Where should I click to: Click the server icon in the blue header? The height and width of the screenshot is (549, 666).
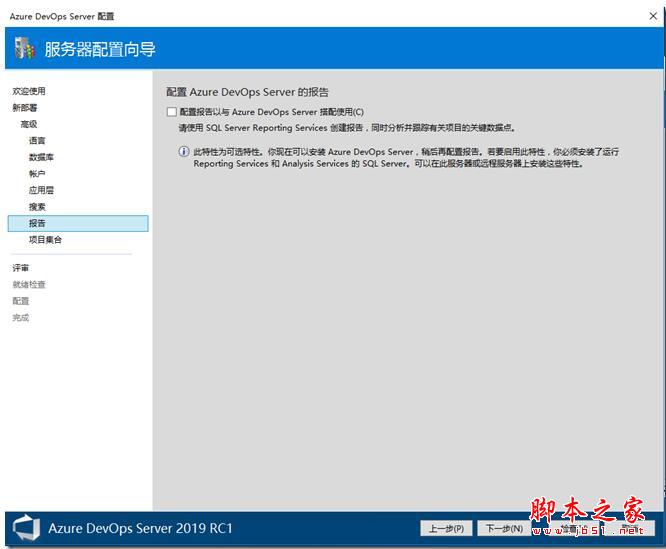tap(24, 48)
